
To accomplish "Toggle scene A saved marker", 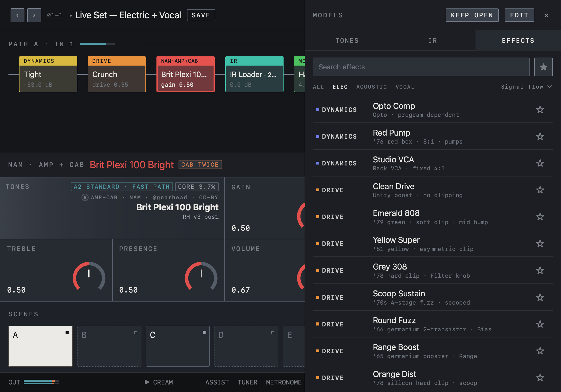I will (67, 333).
